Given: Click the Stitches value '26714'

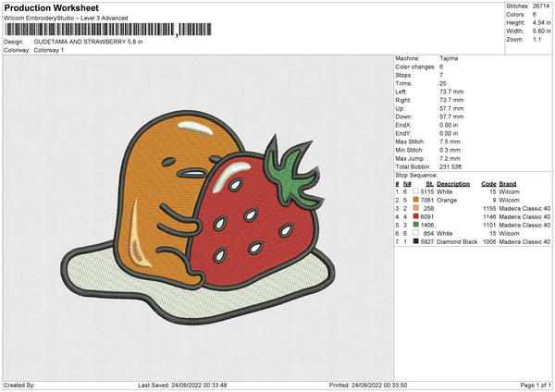Looking at the screenshot, I should tap(541, 6).
